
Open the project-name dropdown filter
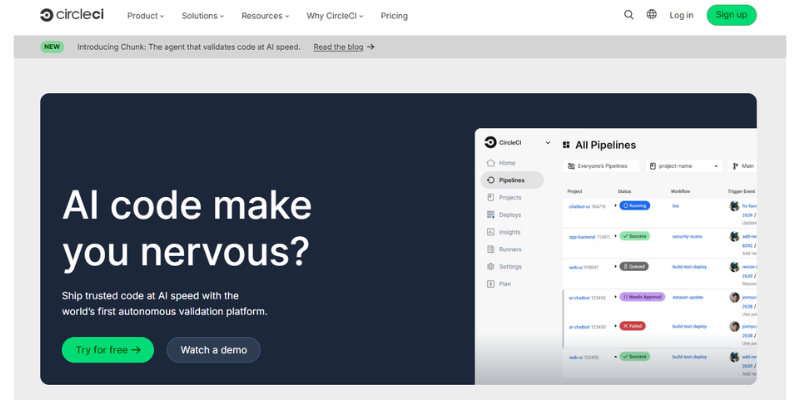685,166
